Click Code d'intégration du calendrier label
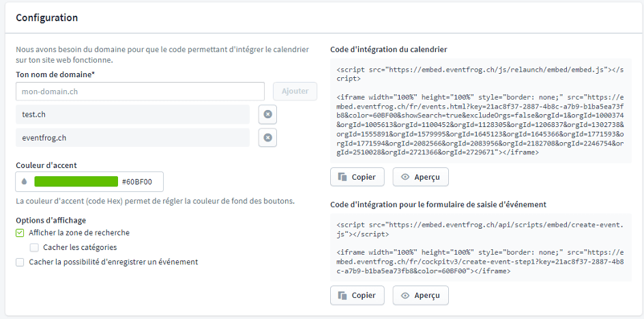 (388, 49)
